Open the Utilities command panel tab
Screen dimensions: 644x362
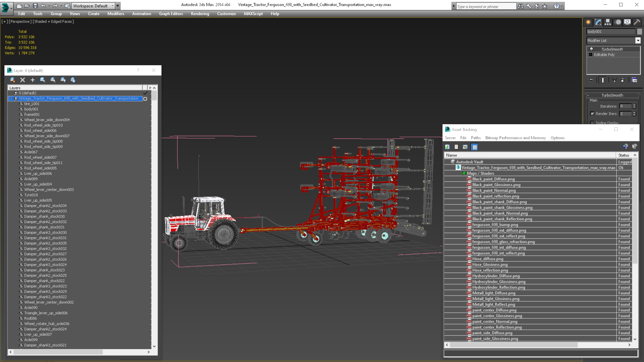[637, 22]
